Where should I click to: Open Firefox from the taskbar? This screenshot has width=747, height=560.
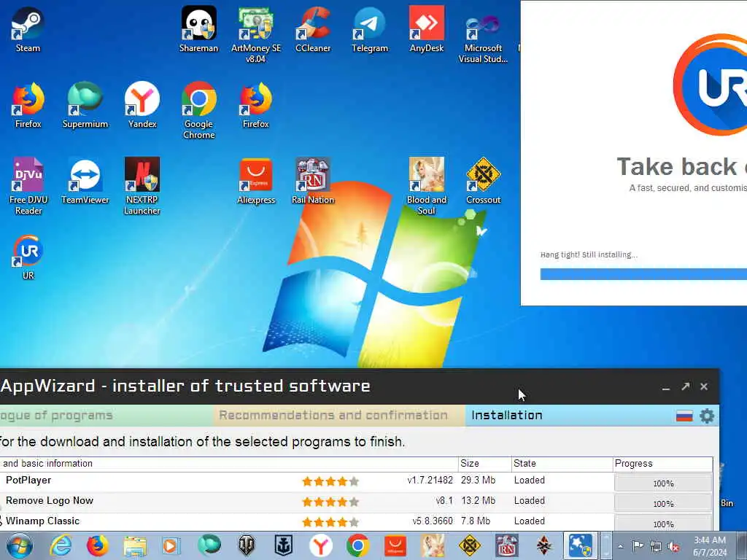coord(98,545)
